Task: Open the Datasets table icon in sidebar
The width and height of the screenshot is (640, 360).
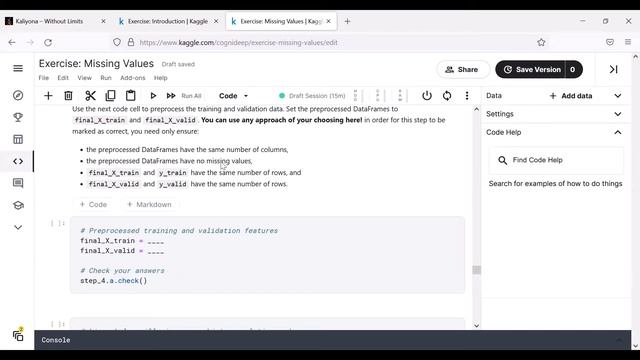Action: point(18,139)
